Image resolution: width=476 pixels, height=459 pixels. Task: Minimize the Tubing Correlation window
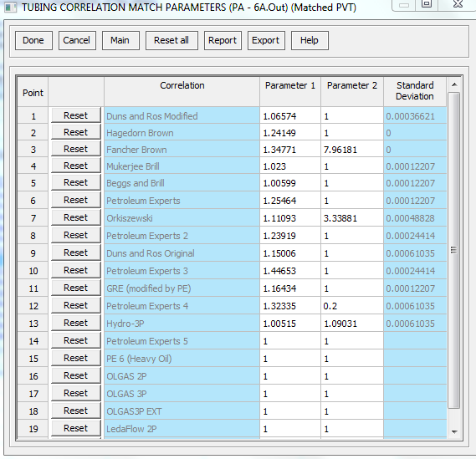(404, 4)
